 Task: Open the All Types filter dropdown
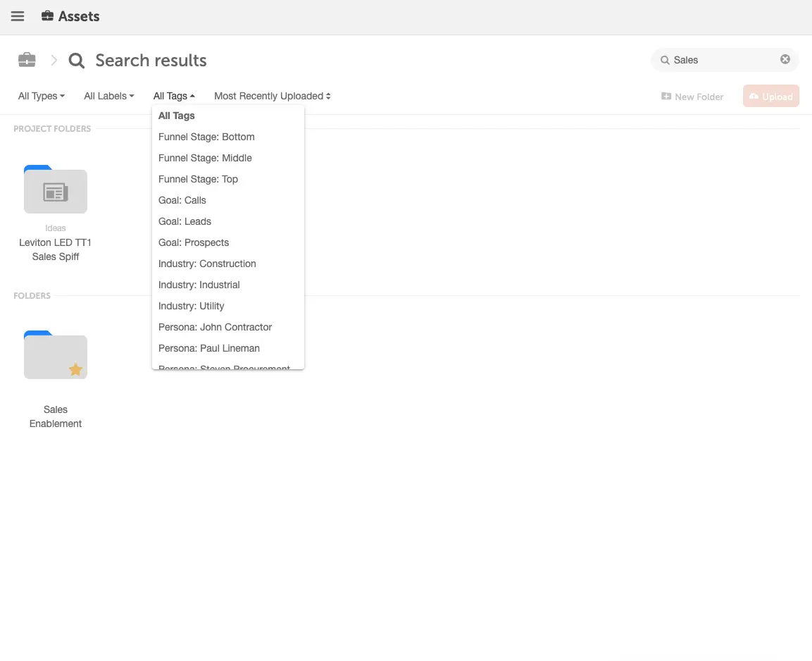point(42,96)
